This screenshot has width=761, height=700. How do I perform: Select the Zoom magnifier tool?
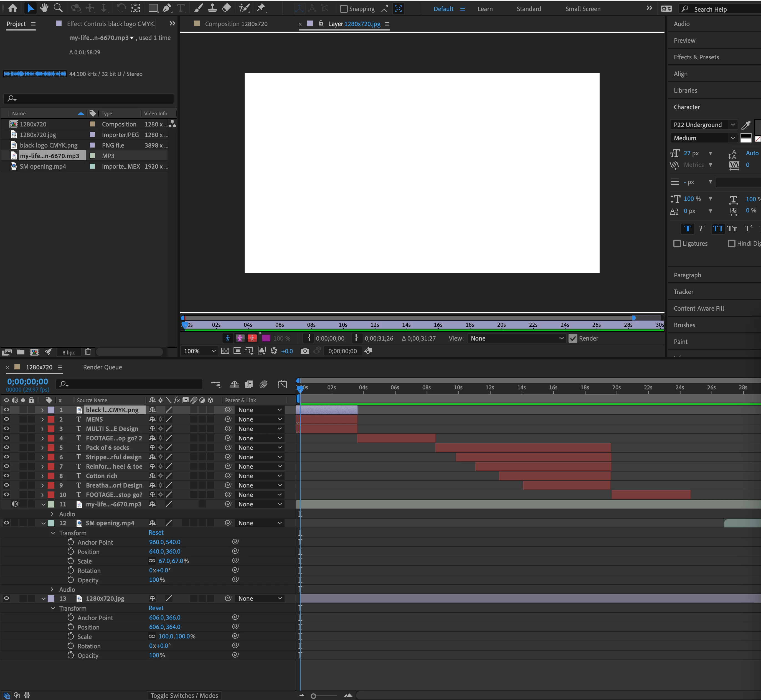tap(58, 8)
